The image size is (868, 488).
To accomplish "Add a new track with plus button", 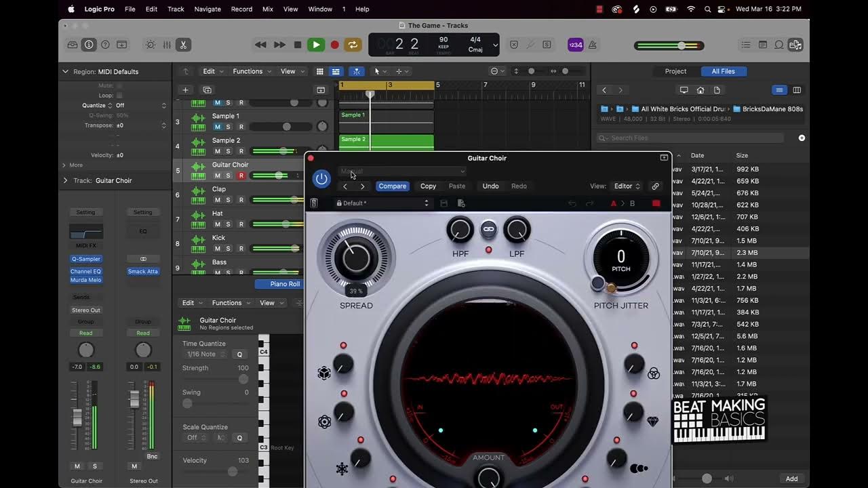I will [185, 89].
